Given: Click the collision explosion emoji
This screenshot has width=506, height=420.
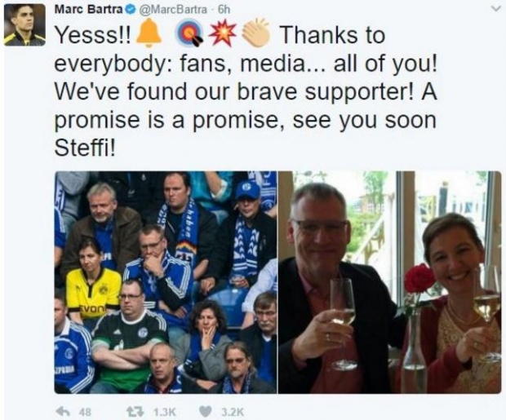Looking at the screenshot, I should coord(222,33).
